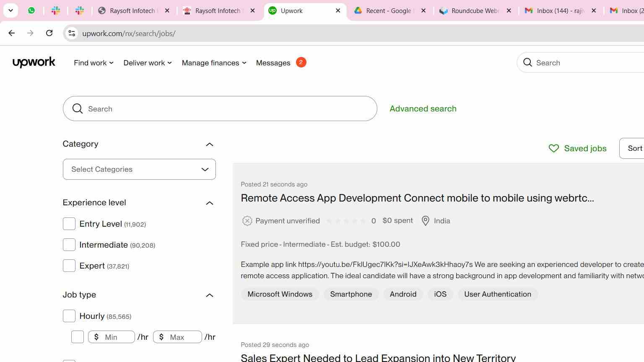Close the second Raysoft Infotech tab

coord(252,11)
